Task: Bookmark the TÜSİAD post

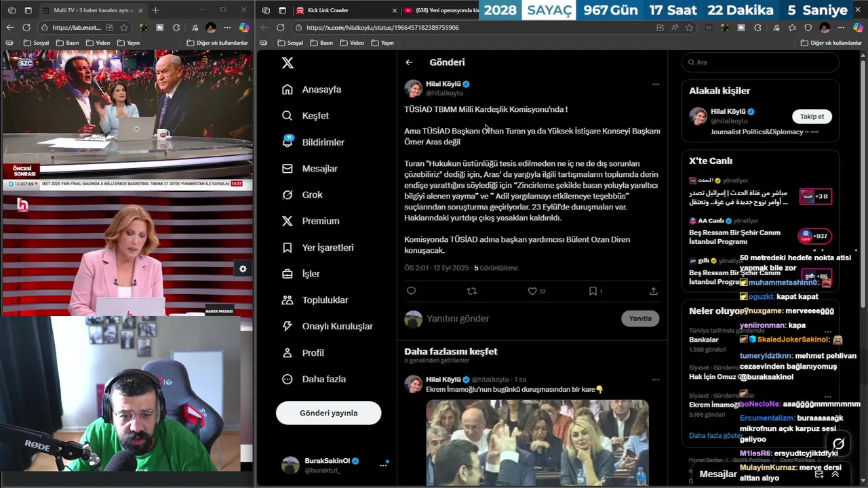Action: point(593,291)
